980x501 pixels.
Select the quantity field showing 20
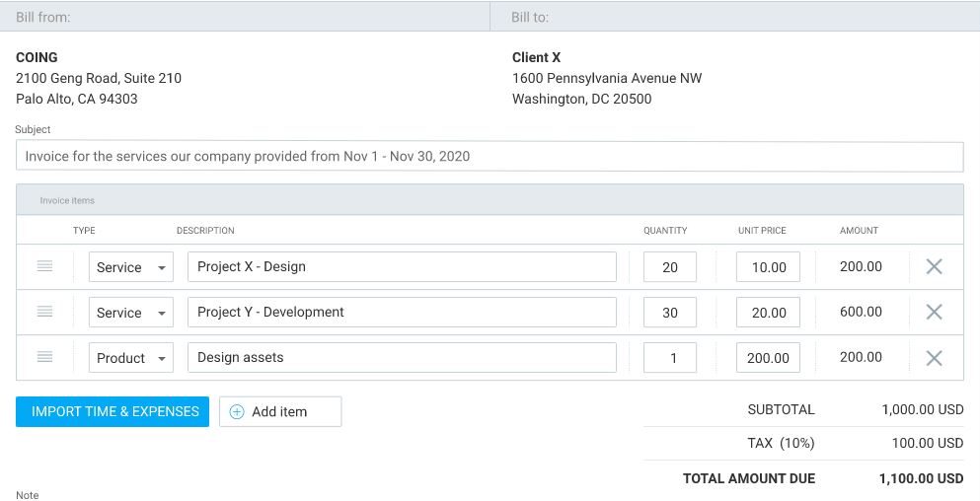click(670, 266)
